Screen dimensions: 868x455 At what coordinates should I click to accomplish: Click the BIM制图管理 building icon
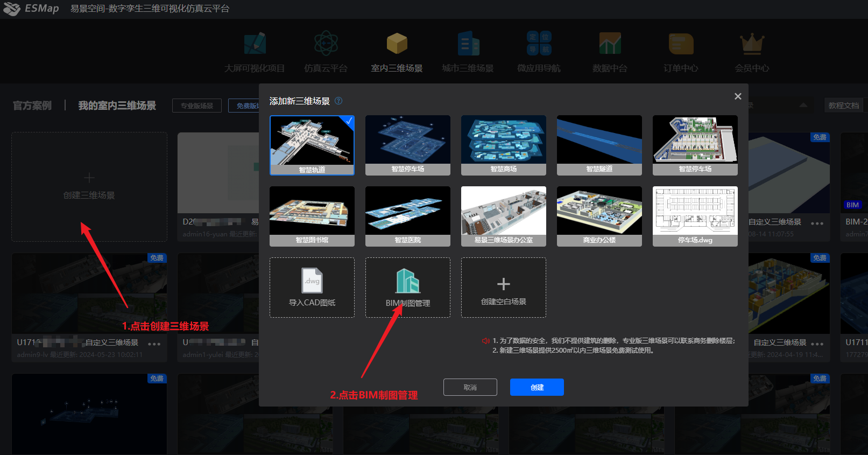click(408, 281)
